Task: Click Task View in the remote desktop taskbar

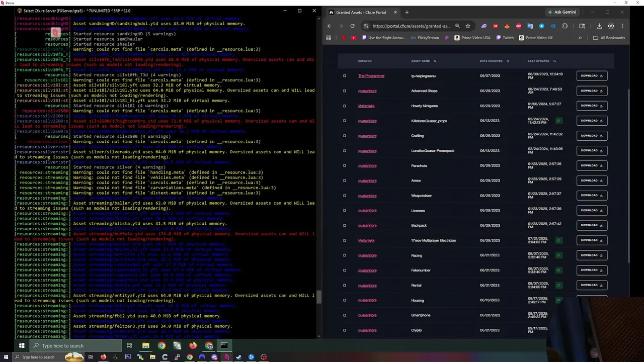Action: pyautogui.click(x=129, y=345)
